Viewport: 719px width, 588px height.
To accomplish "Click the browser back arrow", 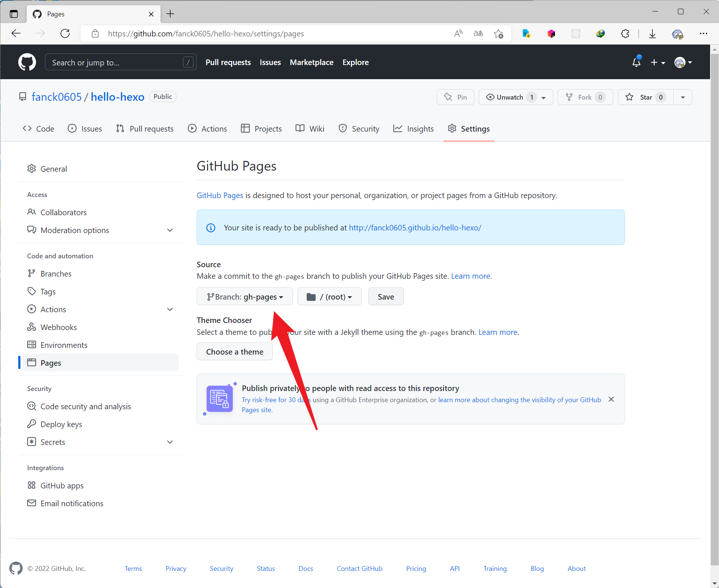I will [16, 33].
